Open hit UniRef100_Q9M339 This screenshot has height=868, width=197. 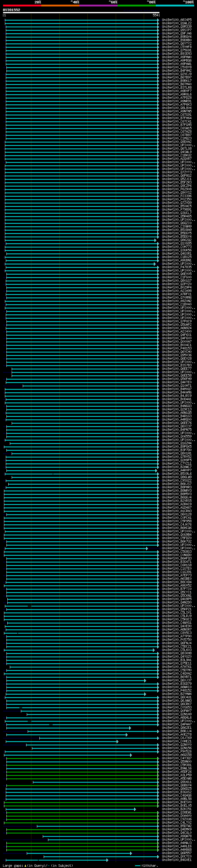(177, 26)
